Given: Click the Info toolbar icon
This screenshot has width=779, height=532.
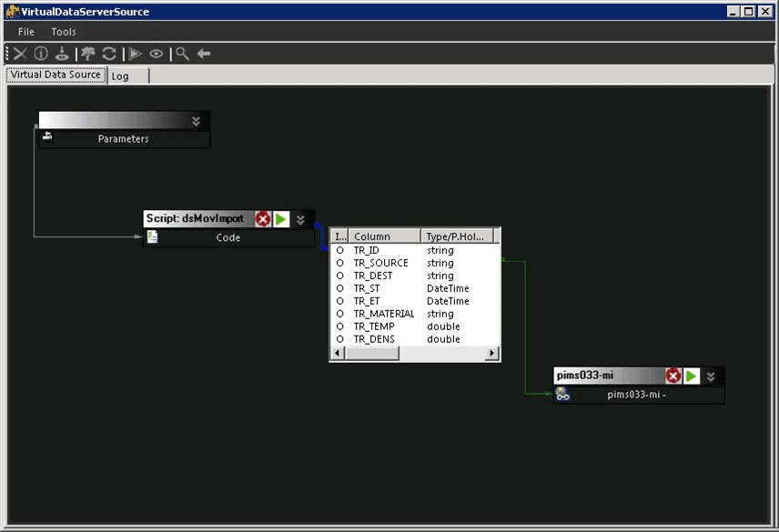Looking at the screenshot, I should 40,54.
